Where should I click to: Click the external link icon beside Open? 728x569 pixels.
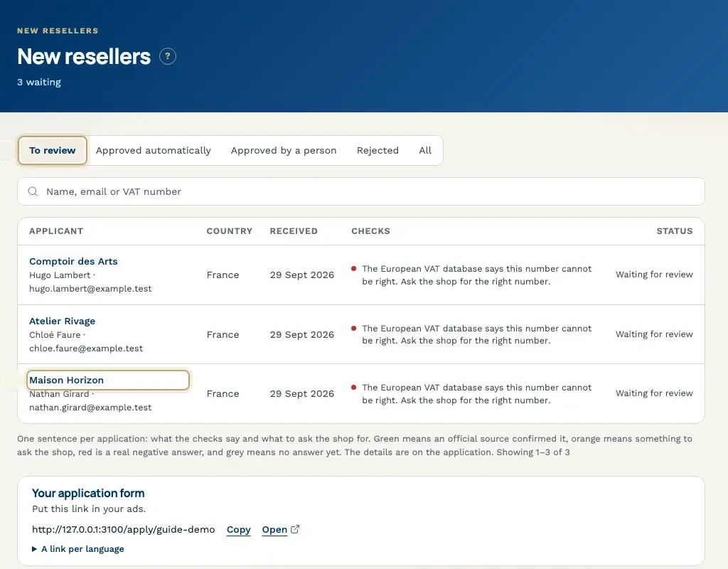click(295, 529)
